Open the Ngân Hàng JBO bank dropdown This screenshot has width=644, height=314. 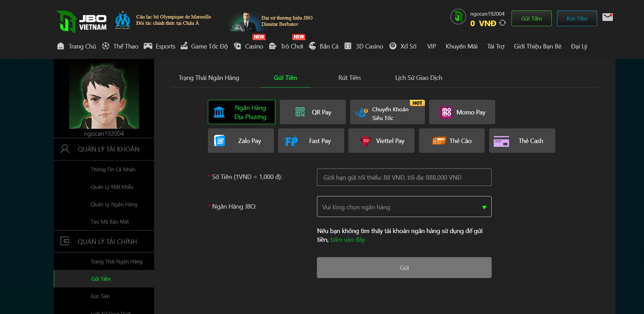pyautogui.click(x=404, y=207)
